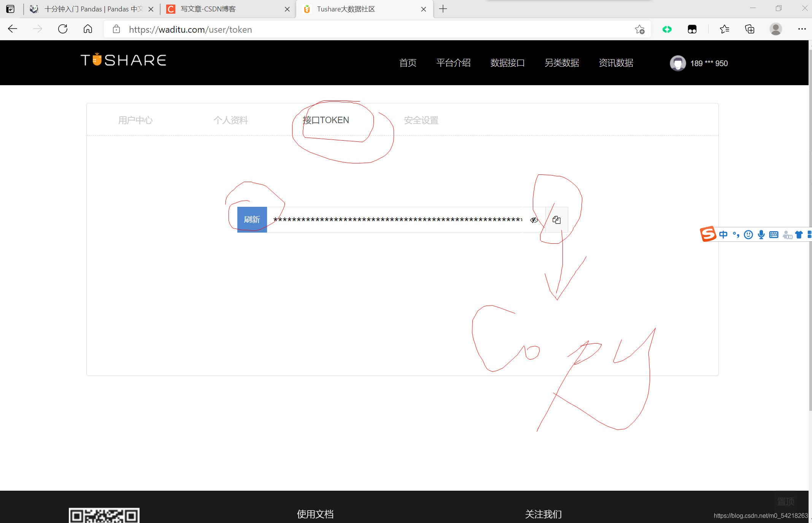This screenshot has height=523, width=812.
Task: Close the Pandas tutorial tab
Action: [x=151, y=9]
